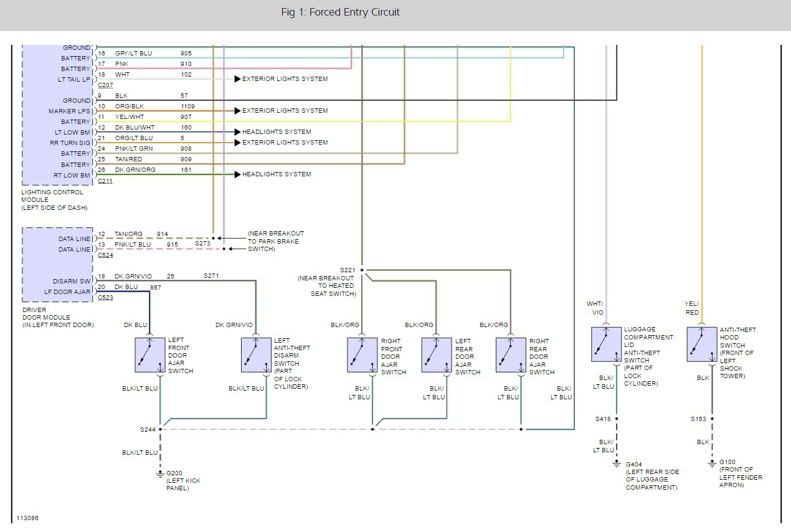Select the Luggage Compartment Lid Anti-Theft switch symbol

606,344
